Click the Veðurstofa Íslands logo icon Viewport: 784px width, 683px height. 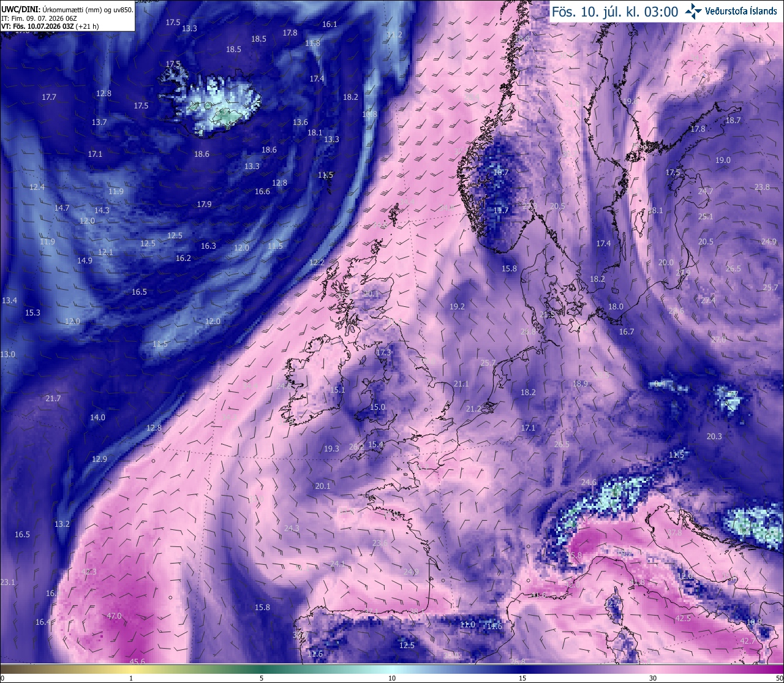694,11
